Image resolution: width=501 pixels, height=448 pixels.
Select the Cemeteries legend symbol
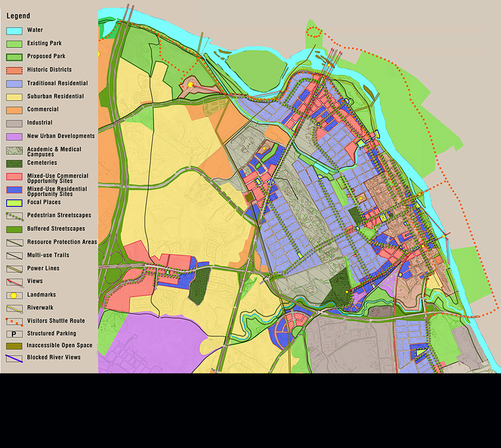coord(14,164)
